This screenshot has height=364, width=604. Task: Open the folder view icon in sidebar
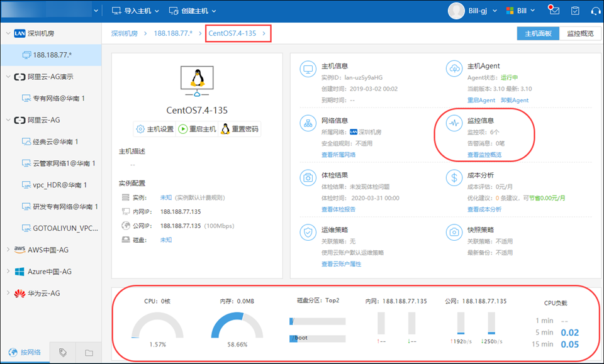pos(88,352)
